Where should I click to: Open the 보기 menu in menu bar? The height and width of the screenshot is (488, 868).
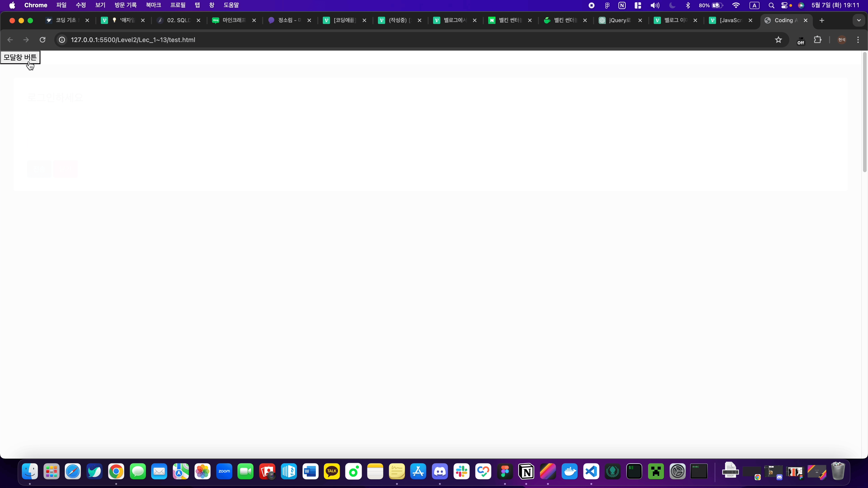click(x=100, y=5)
